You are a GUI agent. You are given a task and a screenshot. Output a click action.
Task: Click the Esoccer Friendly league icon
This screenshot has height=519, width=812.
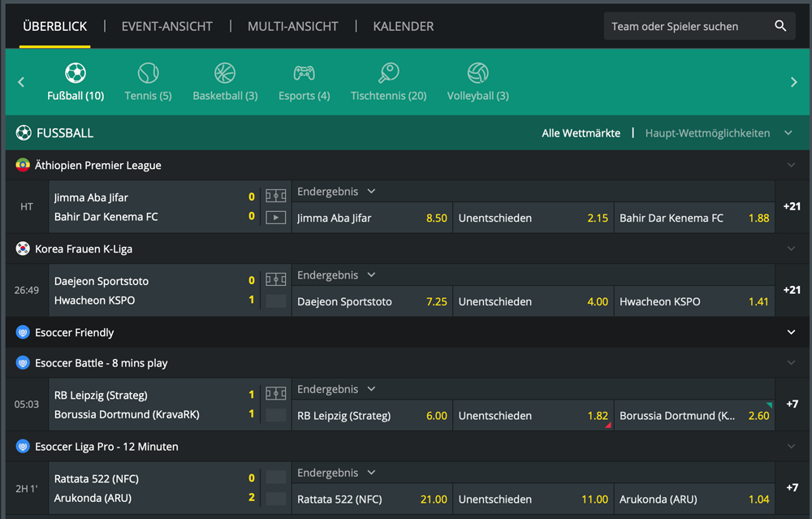(x=23, y=332)
